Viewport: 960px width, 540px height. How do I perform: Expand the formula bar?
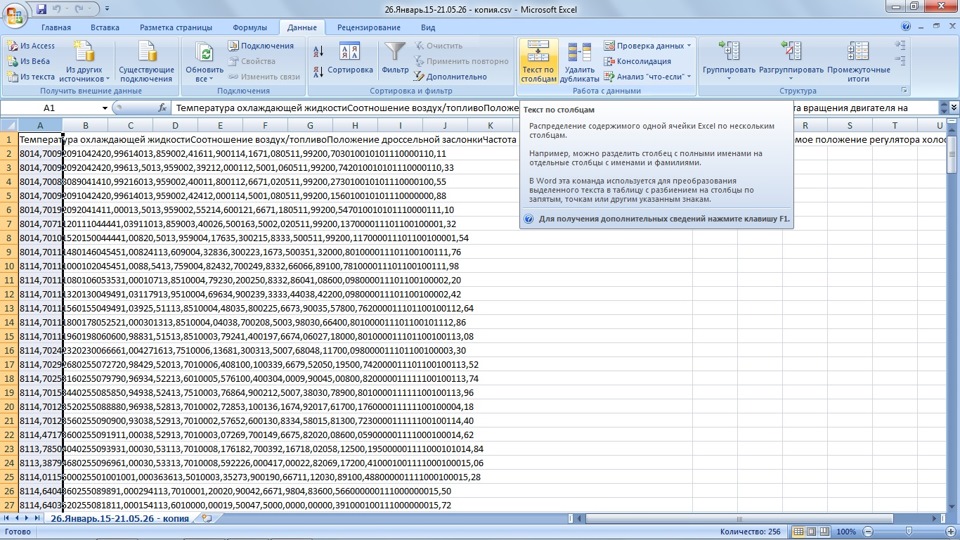click(954, 108)
